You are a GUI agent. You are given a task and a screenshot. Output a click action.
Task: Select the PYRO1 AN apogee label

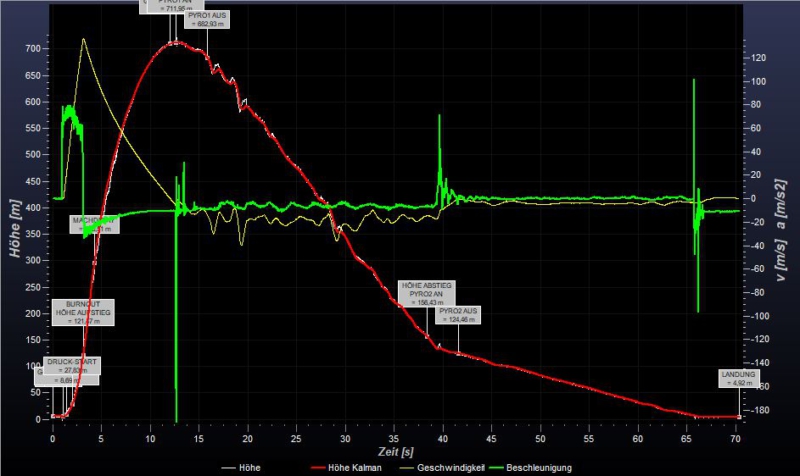tap(174, 6)
